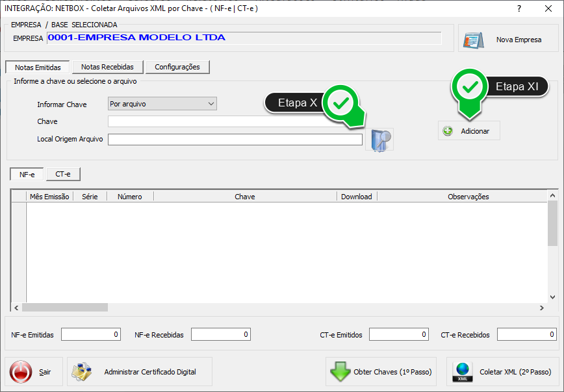
Task: Focus the Local Origem Arquivo field
Action: click(x=235, y=140)
